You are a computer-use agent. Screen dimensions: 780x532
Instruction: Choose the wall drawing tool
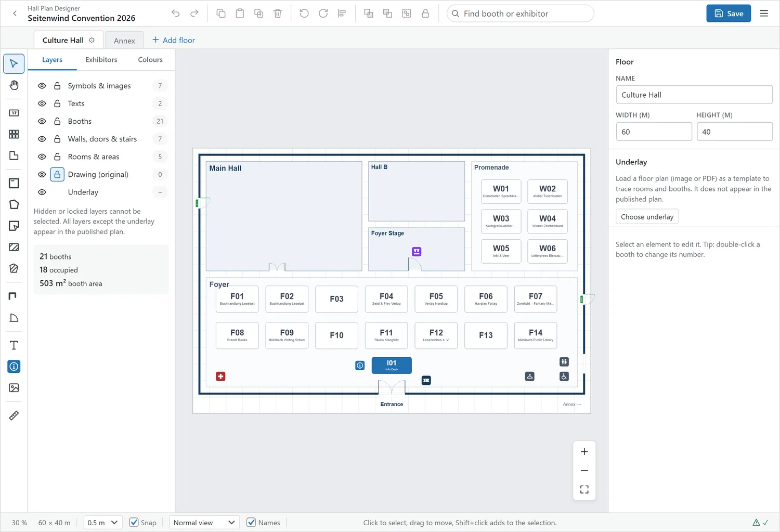pyautogui.click(x=14, y=296)
